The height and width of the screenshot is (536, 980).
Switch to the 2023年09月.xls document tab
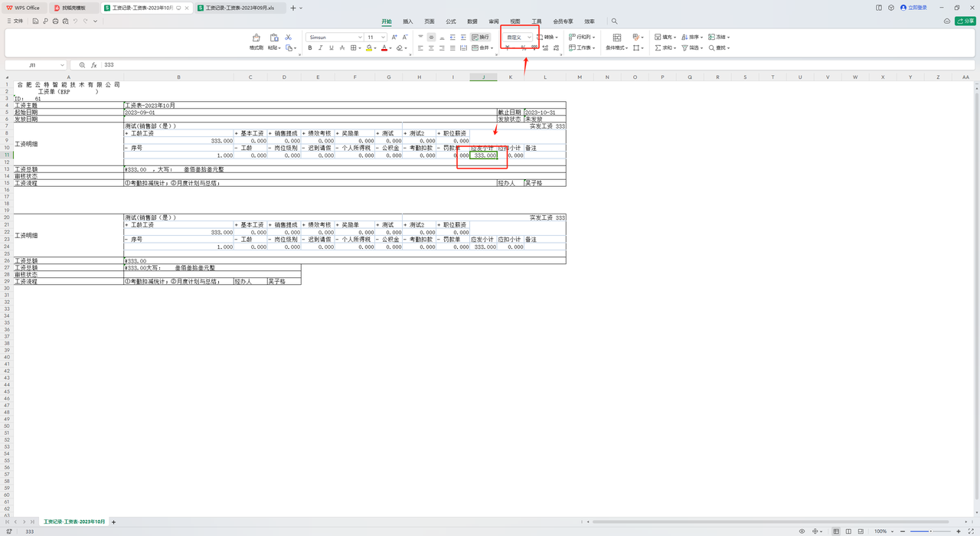[240, 8]
